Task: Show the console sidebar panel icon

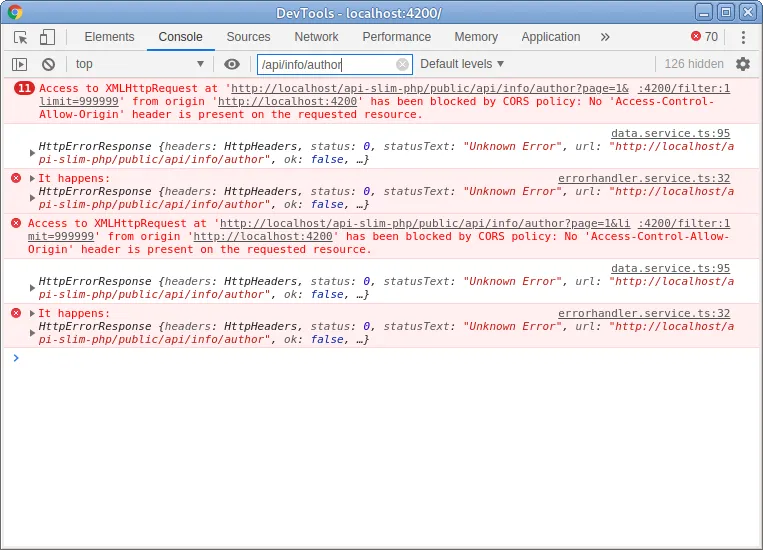Action: point(19,64)
